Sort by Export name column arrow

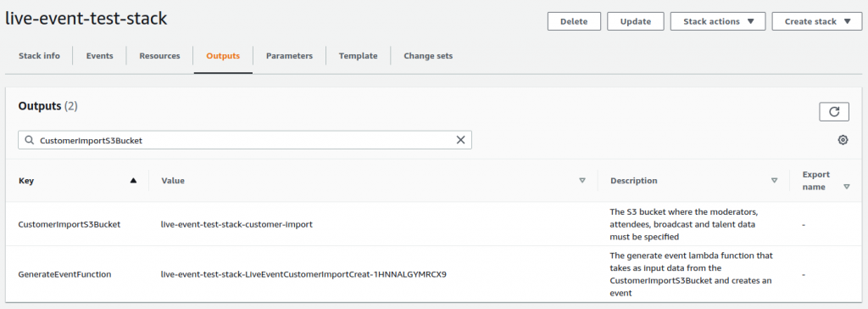coord(847,187)
